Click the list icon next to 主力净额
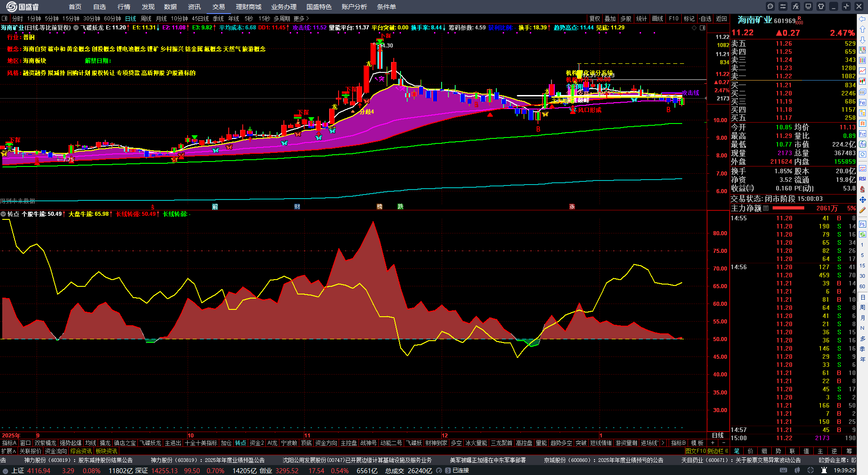The height and width of the screenshot is (475, 868). (766, 209)
